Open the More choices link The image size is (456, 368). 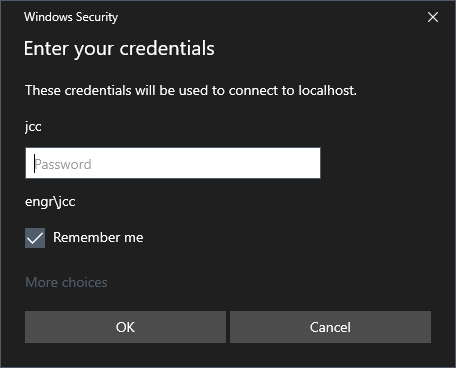click(x=66, y=282)
